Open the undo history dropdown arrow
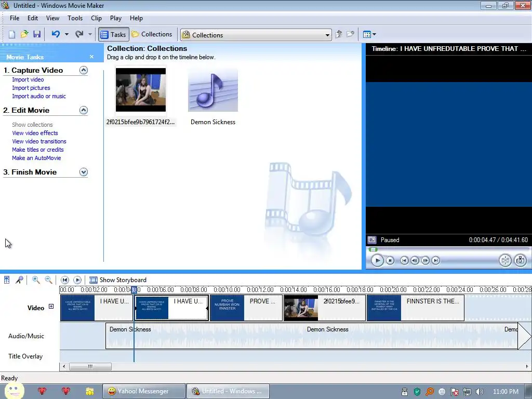532x399 pixels. tap(66, 34)
